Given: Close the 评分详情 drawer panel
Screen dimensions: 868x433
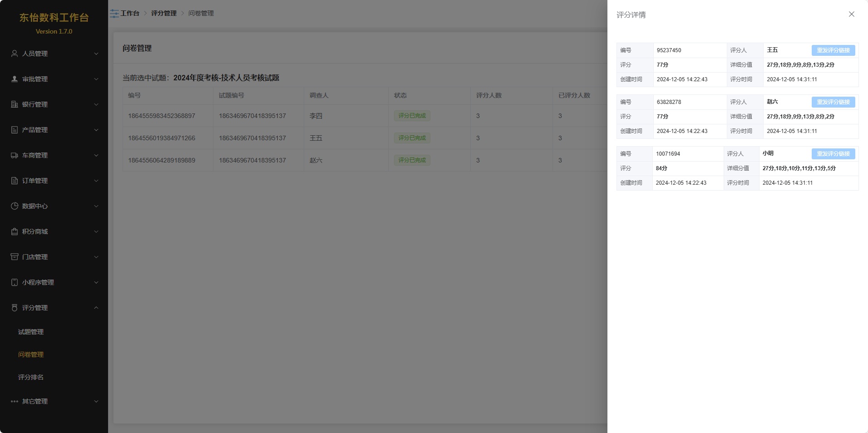Looking at the screenshot, I should coord(852,15).
